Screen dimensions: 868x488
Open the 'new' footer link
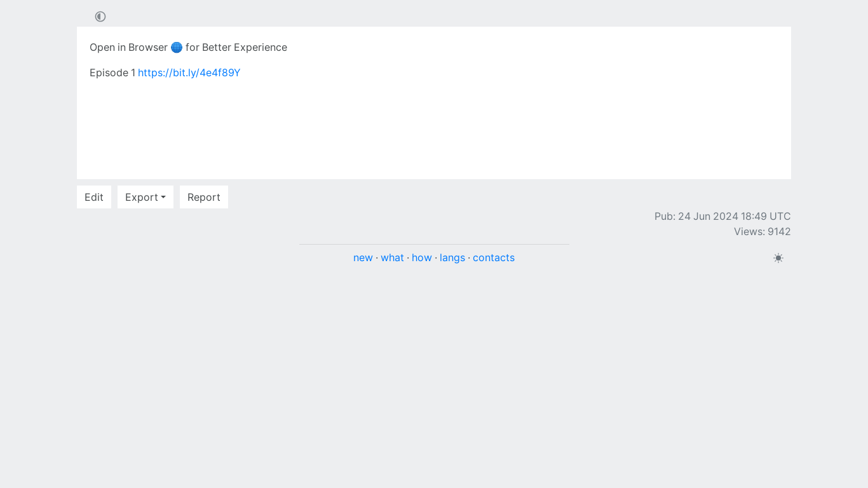[x=363, y=257]
